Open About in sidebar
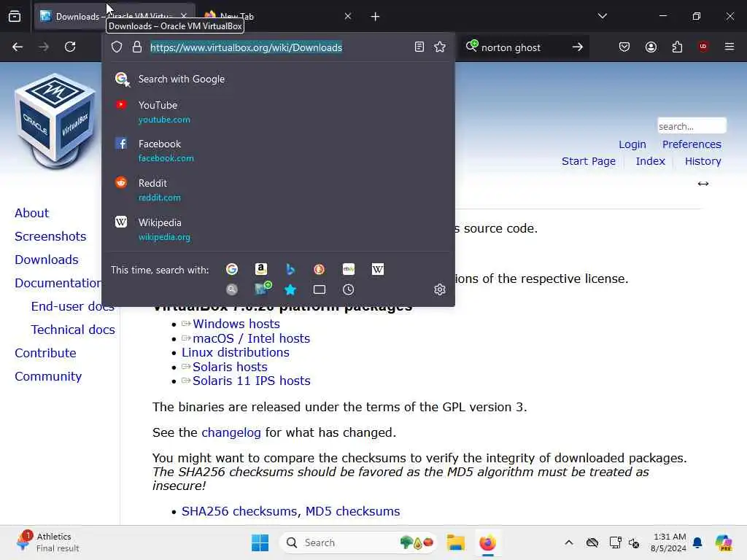747x560 pixels. pos(32,213)
